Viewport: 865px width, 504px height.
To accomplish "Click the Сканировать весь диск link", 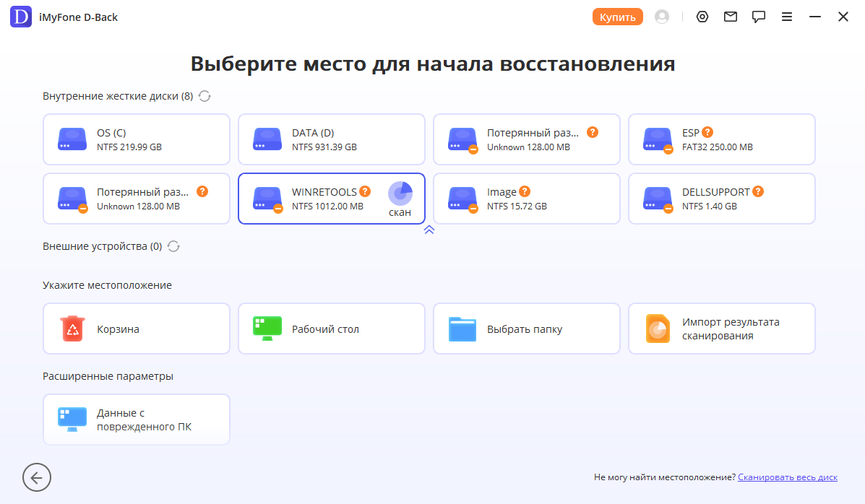I will [787, 477].
